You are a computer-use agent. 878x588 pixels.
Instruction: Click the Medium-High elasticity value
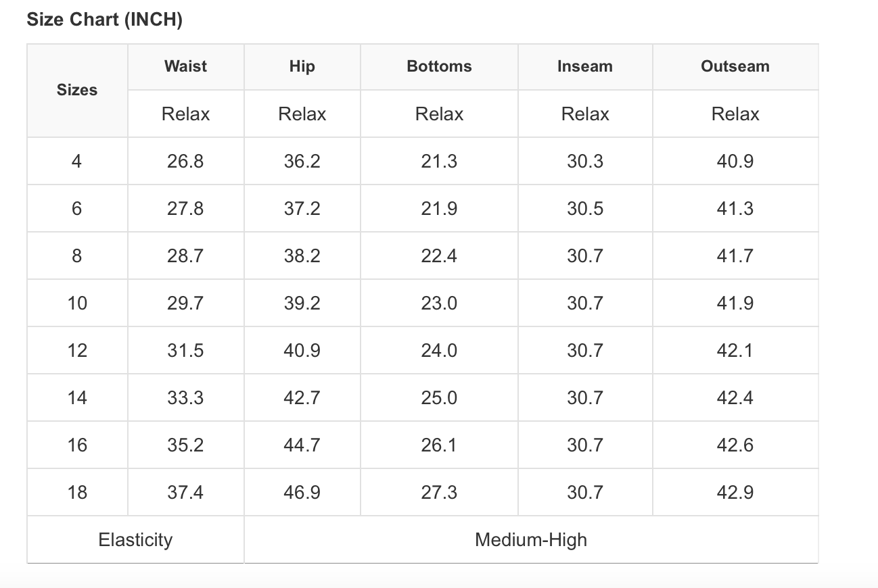tap(531, 539)
